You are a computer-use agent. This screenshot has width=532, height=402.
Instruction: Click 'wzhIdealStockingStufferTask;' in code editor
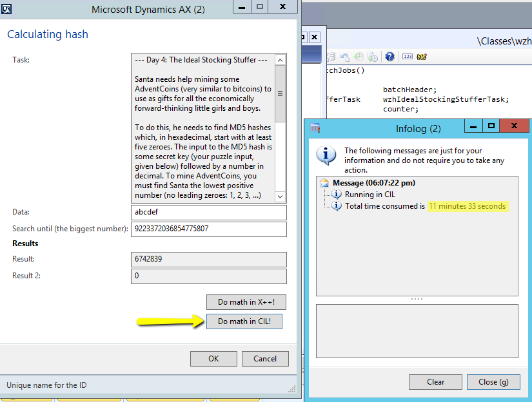click(x=446, y=99)
